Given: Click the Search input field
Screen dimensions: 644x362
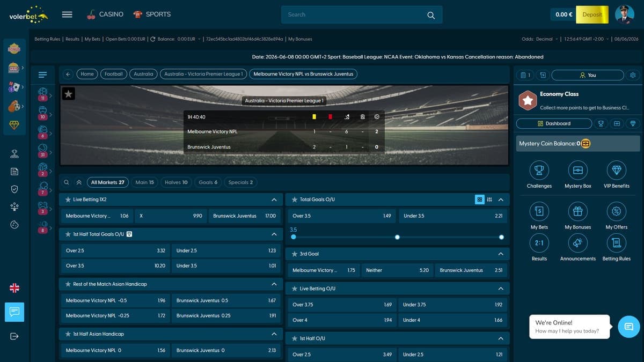Looking at the screenshot, I should pos(362,14).
